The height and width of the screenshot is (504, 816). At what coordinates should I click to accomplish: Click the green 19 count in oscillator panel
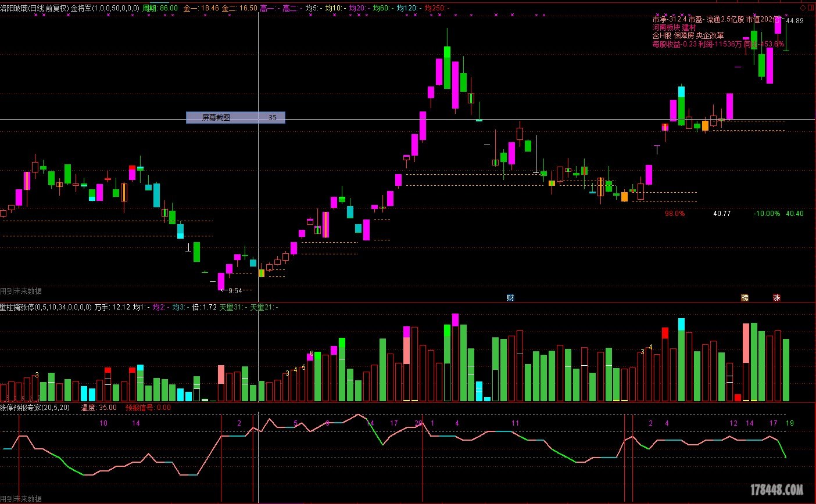790,423
